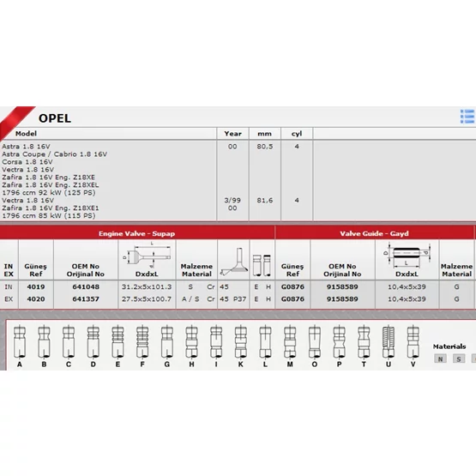Click OEM number 9158589 in EX row
Screen dimensions: 476x476
click(342, 299)
